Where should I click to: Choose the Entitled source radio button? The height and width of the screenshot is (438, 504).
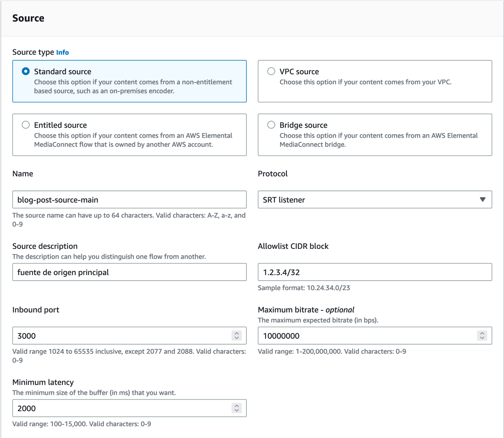[26, 125]
